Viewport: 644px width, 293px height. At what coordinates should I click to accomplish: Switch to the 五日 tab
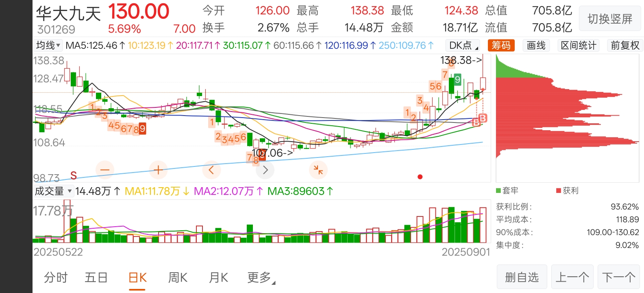(96, 278)
